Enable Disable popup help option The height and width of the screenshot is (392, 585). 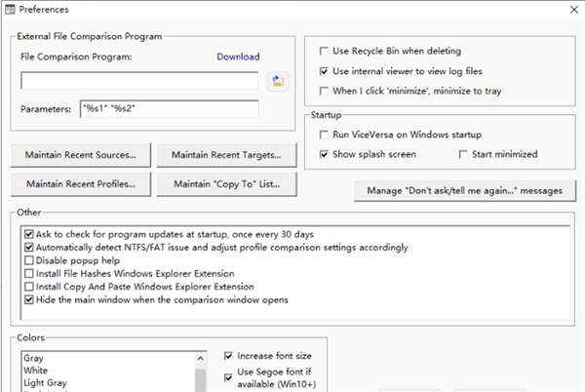coord(28,260)
